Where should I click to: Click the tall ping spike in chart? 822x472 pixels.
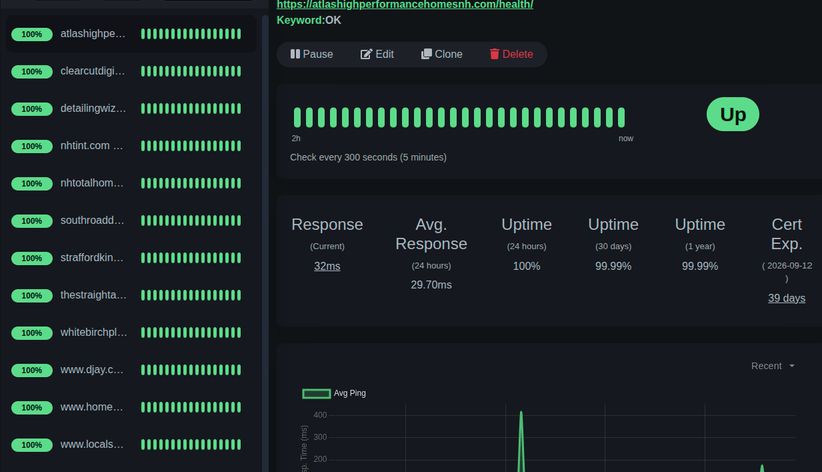[521, 441]
